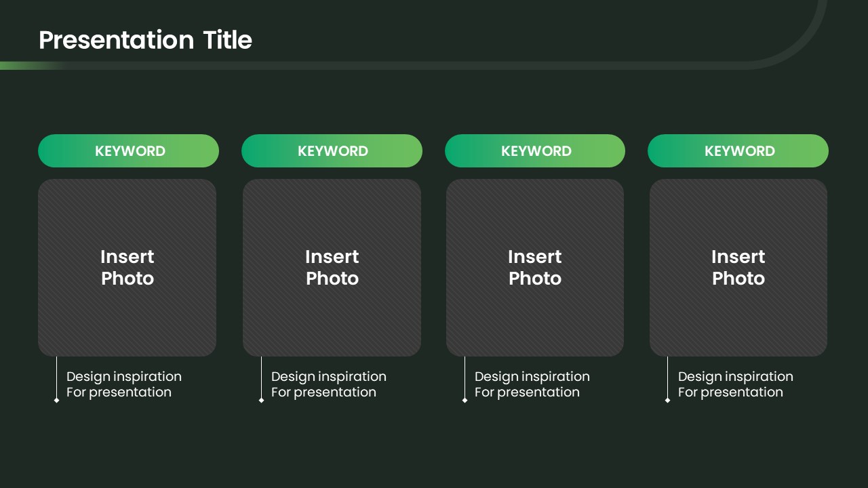
Task: Select the diamond marker under the fourth photo
Action: click(x=667, y=400)
